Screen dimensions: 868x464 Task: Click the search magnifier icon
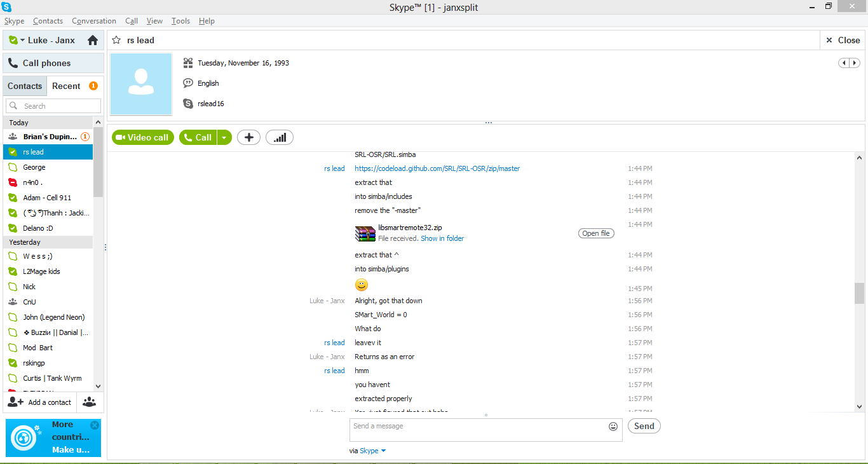click(15, 106)
